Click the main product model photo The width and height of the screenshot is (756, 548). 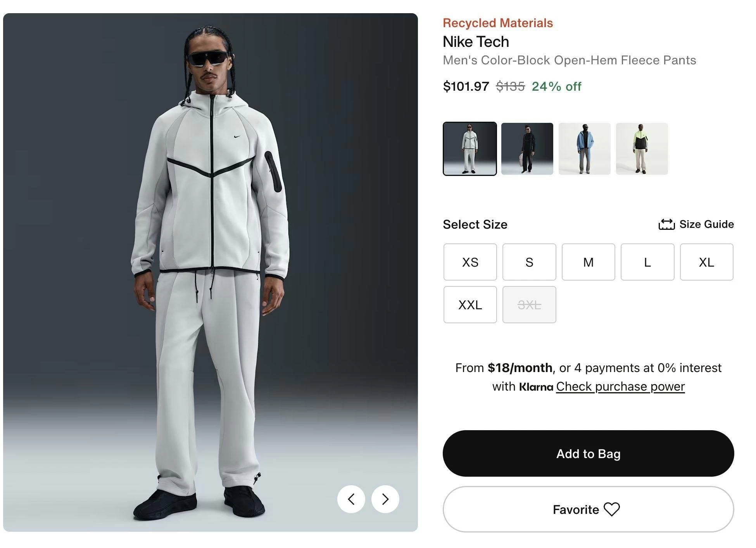(211, 272)
